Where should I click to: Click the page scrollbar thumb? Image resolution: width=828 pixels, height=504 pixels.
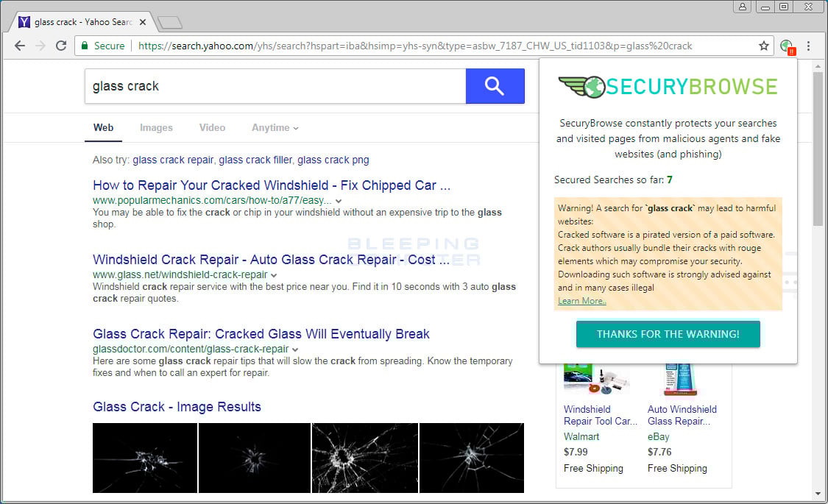[x=818, y=149]
